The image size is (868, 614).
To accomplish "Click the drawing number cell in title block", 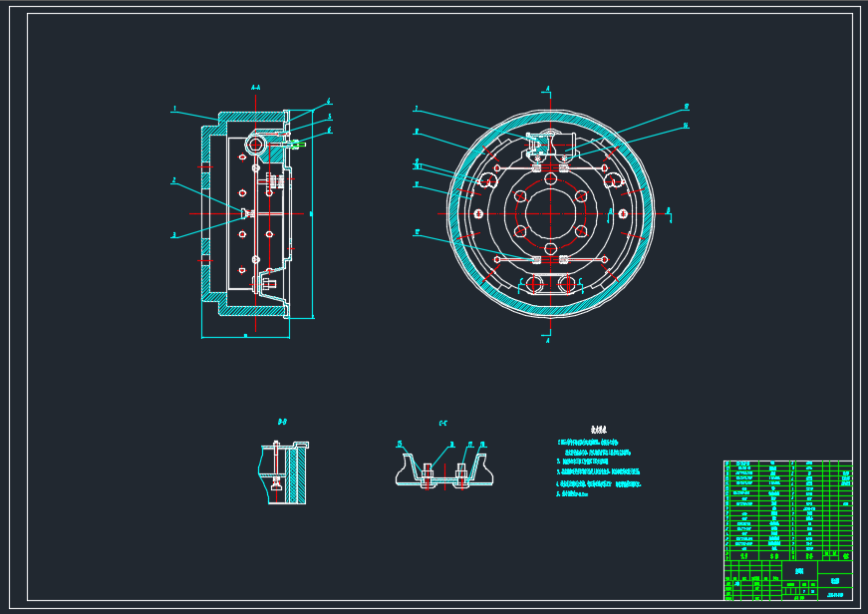I will click(x=833, y=593).
